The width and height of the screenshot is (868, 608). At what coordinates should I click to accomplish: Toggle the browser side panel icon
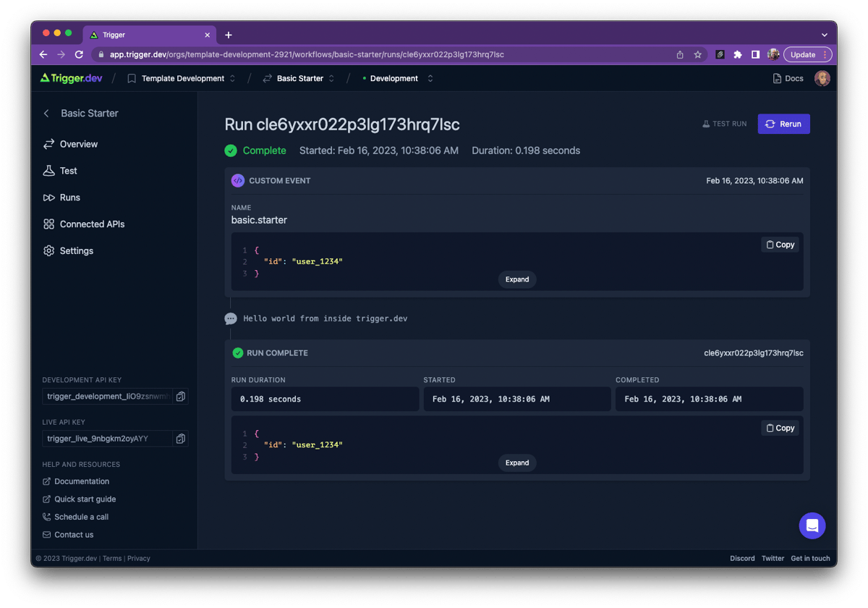[x=755, y=54]
